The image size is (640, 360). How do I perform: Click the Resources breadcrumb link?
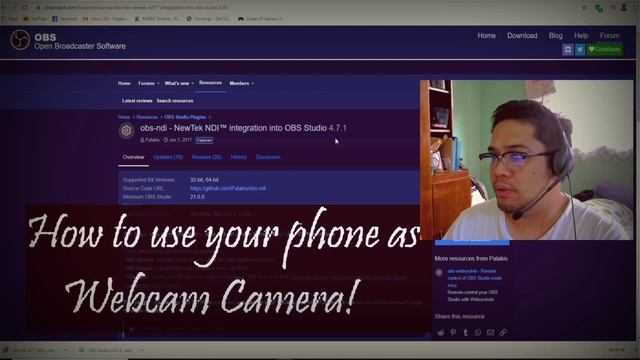click(147, 117)
